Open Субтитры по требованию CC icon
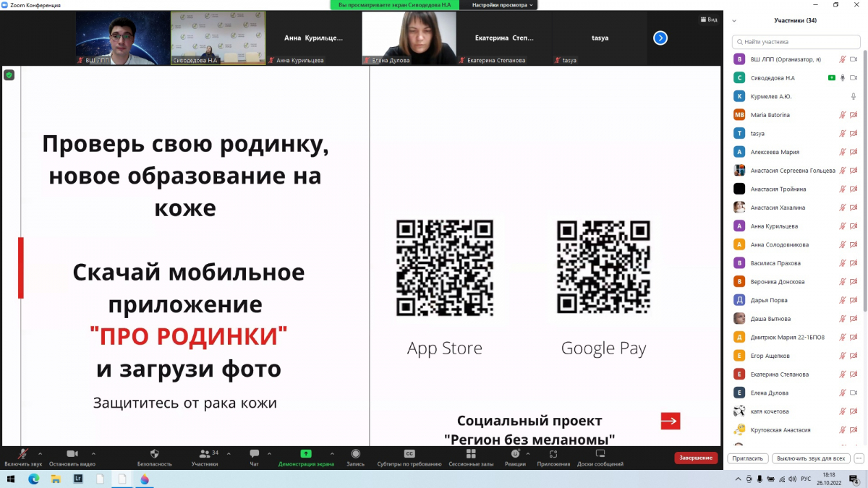Viewport: 868px width, 488px height. pyautogui.click(x=409, y=454)
